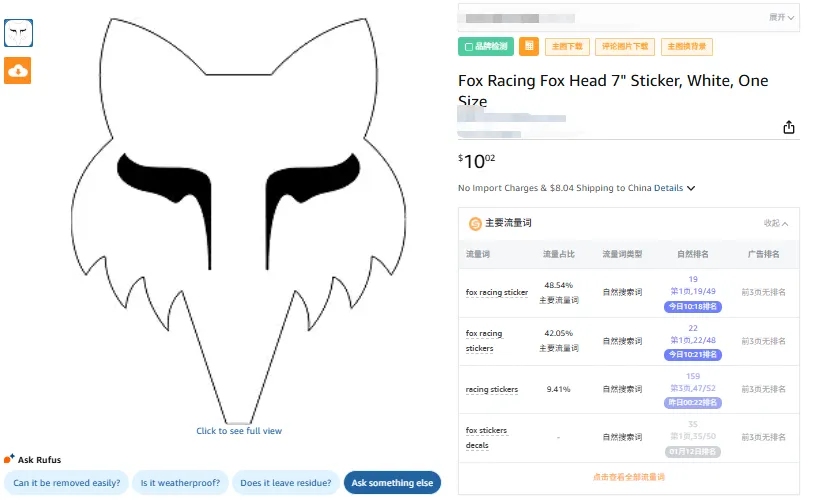Viewport: 814px width, 500px height.
Task: Select the fox head image thumbnail
Action: click(x=18, y=34)
